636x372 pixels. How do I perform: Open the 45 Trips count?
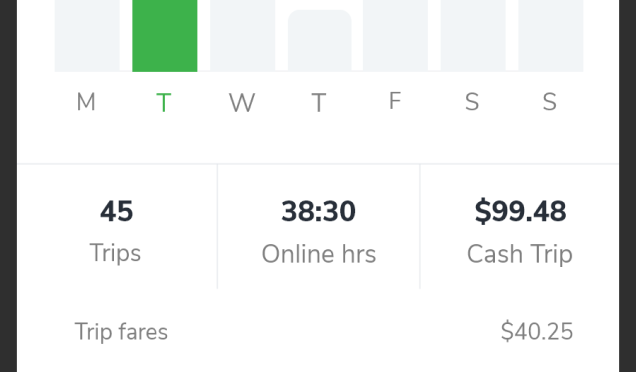coord(116,211)
